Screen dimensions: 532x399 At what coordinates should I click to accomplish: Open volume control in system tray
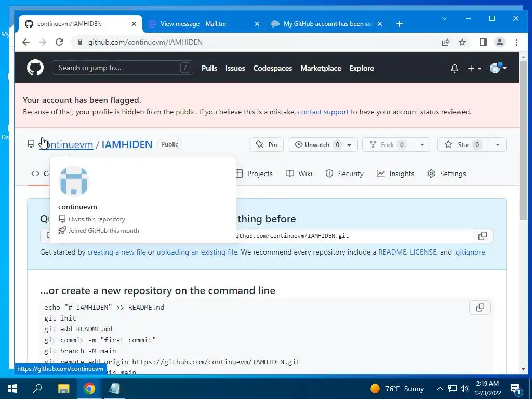(464, 389)
